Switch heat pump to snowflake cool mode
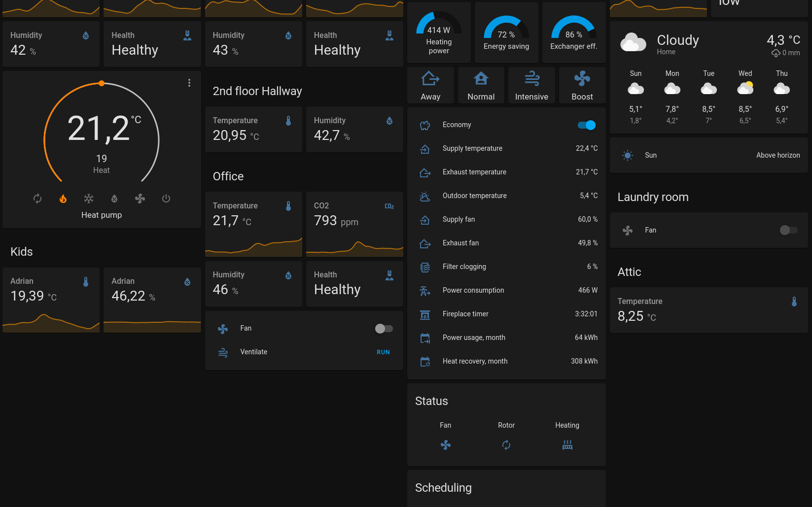 pos(89,199)
